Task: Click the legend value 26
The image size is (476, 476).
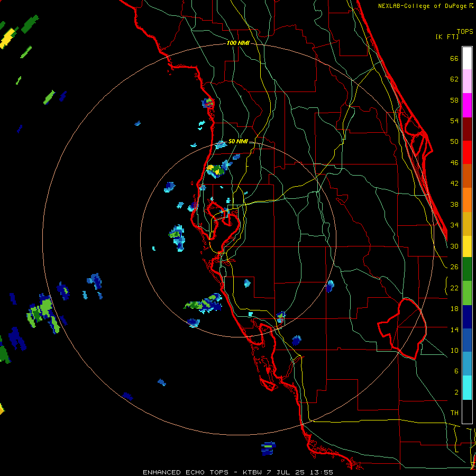Action: pyautogui.click(x=454, y=267)
